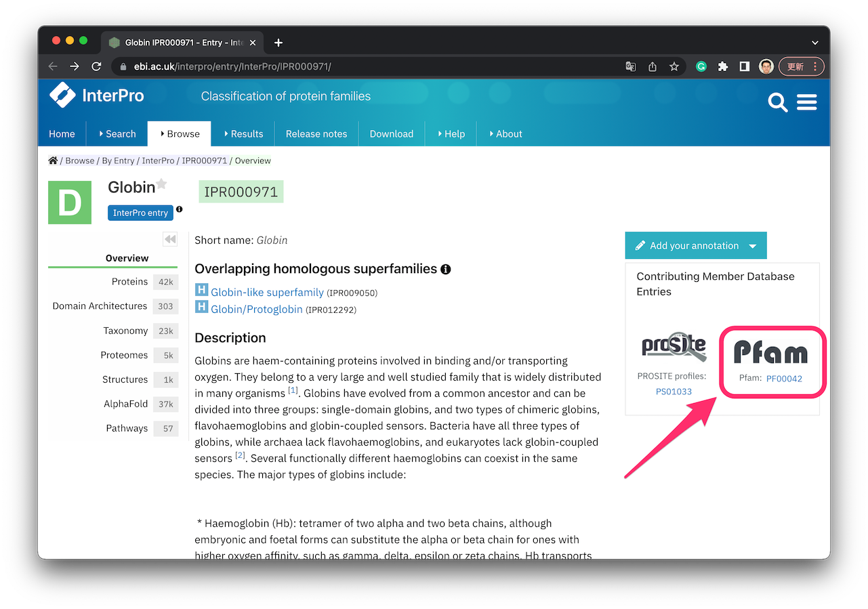Open the hamburger menu icon
868x609 pixels.
coord(806,102)
